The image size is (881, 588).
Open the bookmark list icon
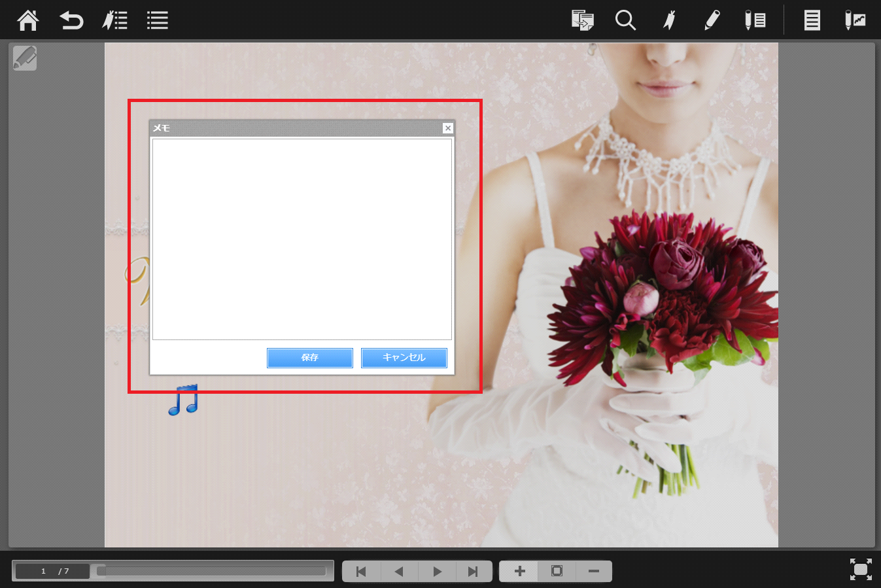(x=115, y=20)
